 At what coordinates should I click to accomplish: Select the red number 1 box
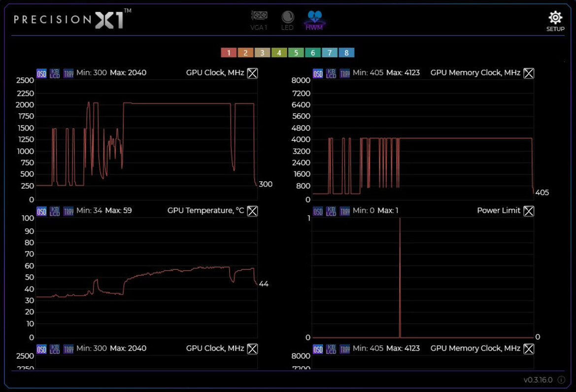(x=229, y=53)
